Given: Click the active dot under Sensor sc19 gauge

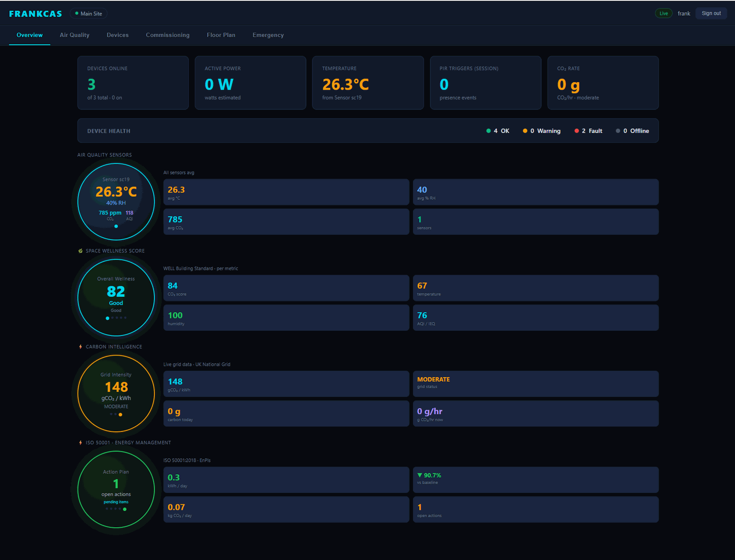Looking at the screenshot, I should (116, 226).
